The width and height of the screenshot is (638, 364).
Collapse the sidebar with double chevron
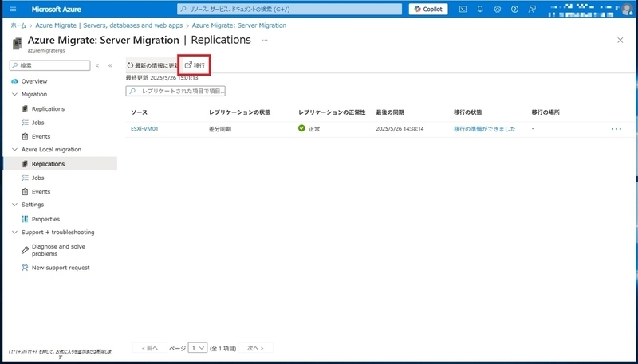[x=110, y=65]
